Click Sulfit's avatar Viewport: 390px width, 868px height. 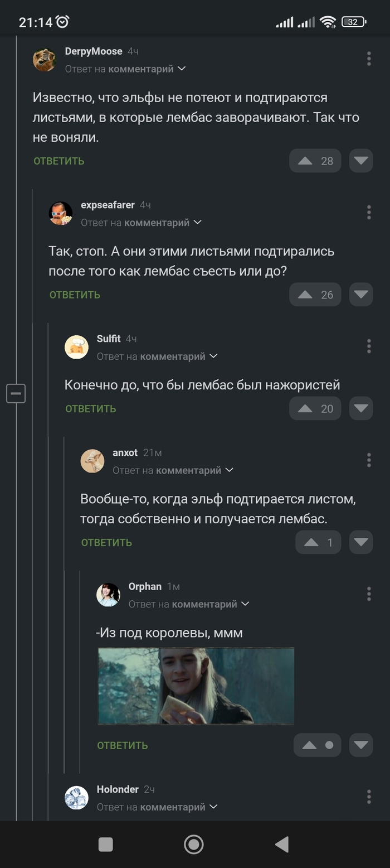(76, 346)
